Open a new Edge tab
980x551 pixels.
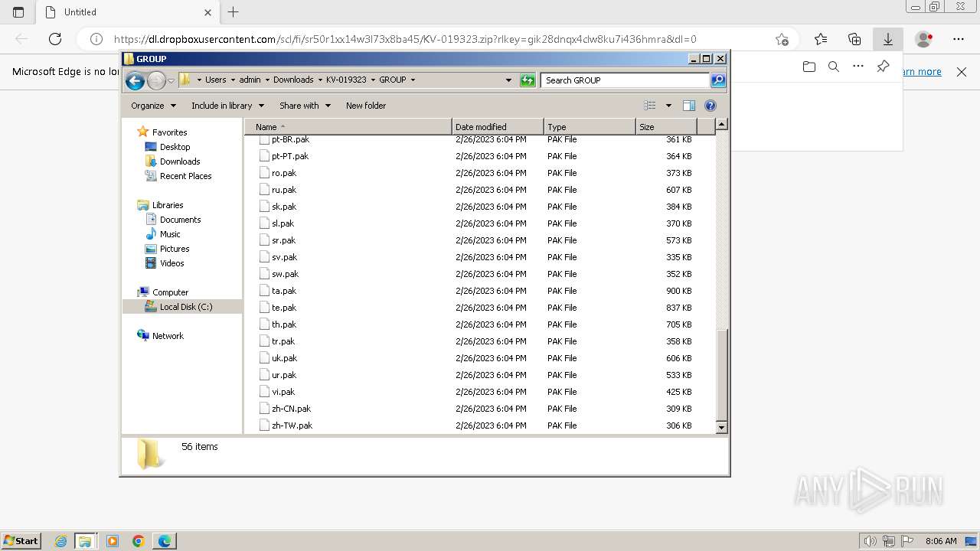click(234, 12)
